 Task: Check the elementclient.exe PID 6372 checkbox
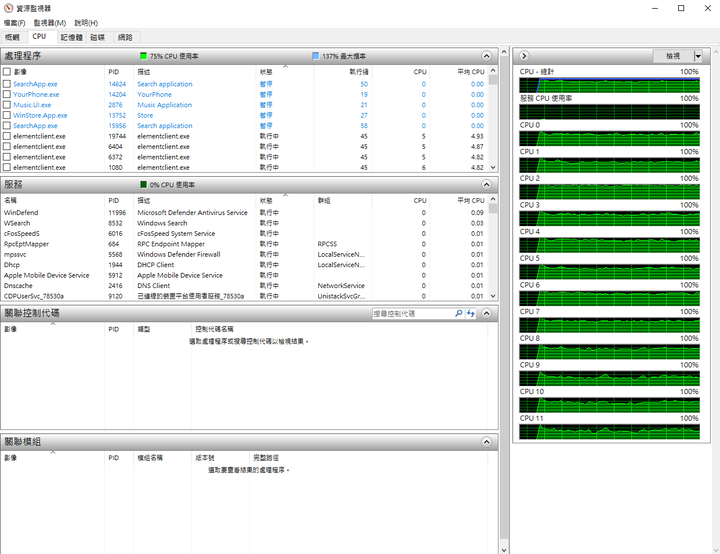tap(7, 157)
